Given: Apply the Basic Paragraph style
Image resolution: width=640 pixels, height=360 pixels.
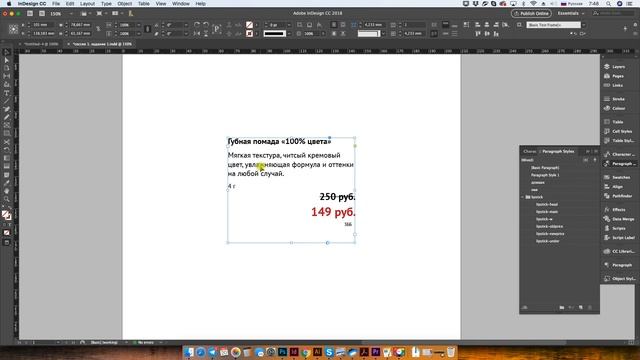Looking at the screenshot, I should [545, 168].
